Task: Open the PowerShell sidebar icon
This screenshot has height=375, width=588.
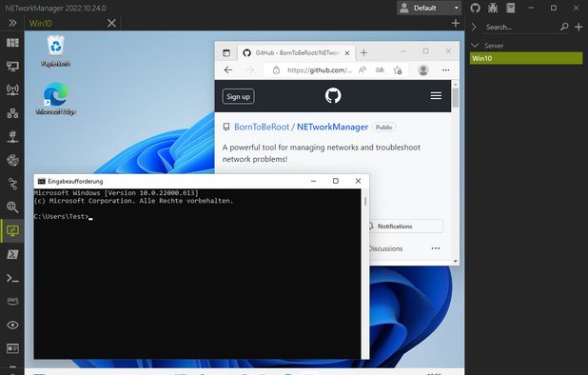Action: click(x=12, y=254)
